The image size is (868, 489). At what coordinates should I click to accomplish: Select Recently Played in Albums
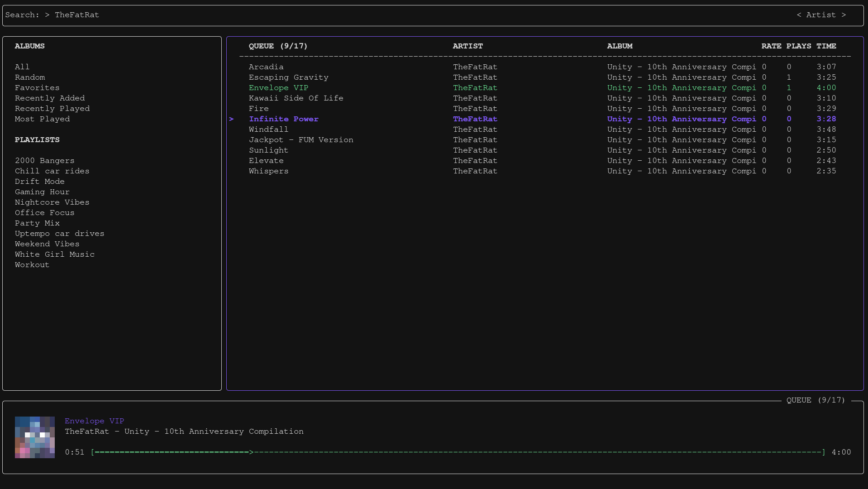click(52, 109)
